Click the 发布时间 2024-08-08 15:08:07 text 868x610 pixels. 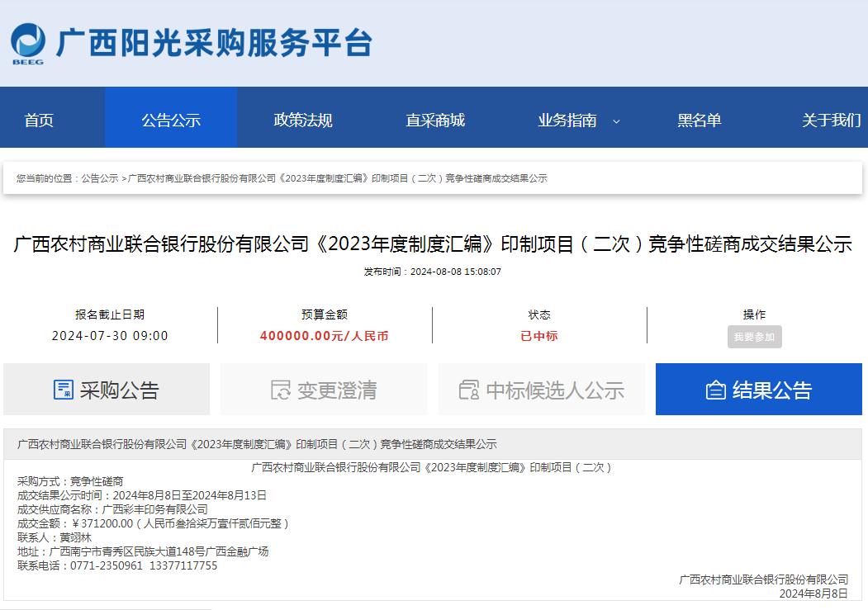point(432,272)
